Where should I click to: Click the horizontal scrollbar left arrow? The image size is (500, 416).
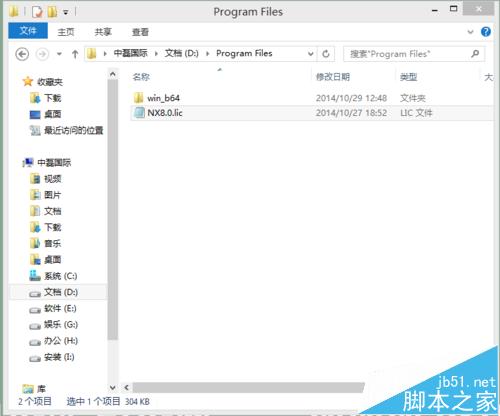126,388
